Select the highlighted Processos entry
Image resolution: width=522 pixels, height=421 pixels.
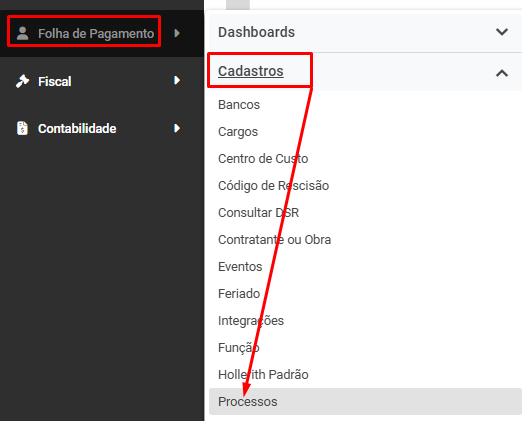[365, 401]
